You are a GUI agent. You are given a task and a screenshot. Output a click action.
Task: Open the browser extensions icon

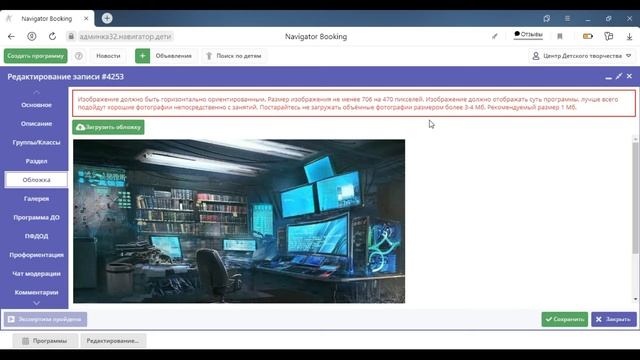click(x=609, y=36)
